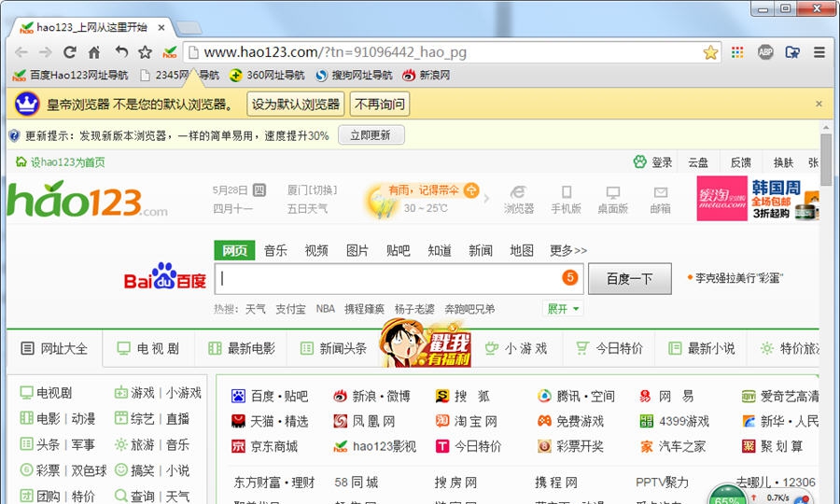Close the hao123 browser tab
The image size is (840, 504).
161,27
